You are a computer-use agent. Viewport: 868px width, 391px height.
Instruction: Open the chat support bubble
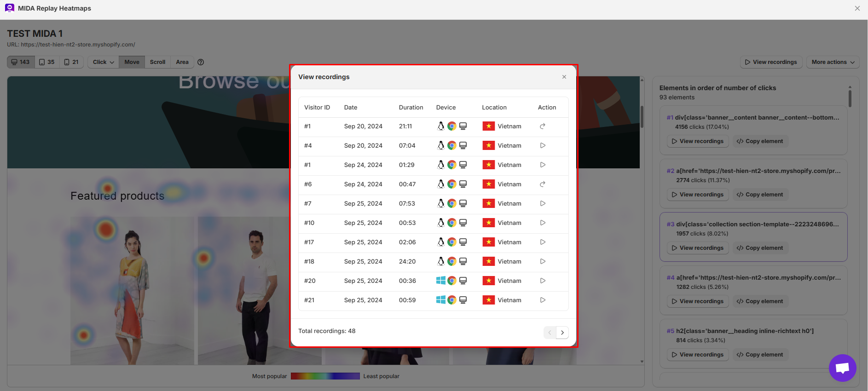(x=842, y=368)
